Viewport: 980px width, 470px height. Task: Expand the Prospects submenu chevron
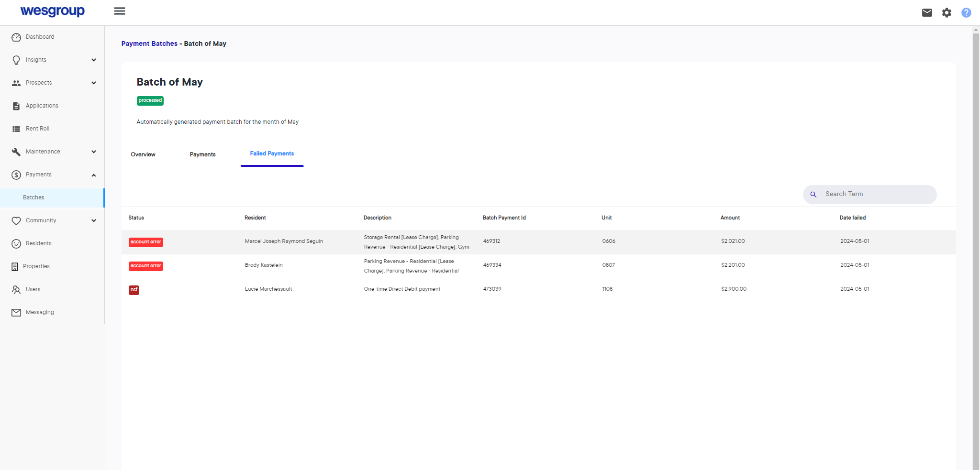pos(94,83)
